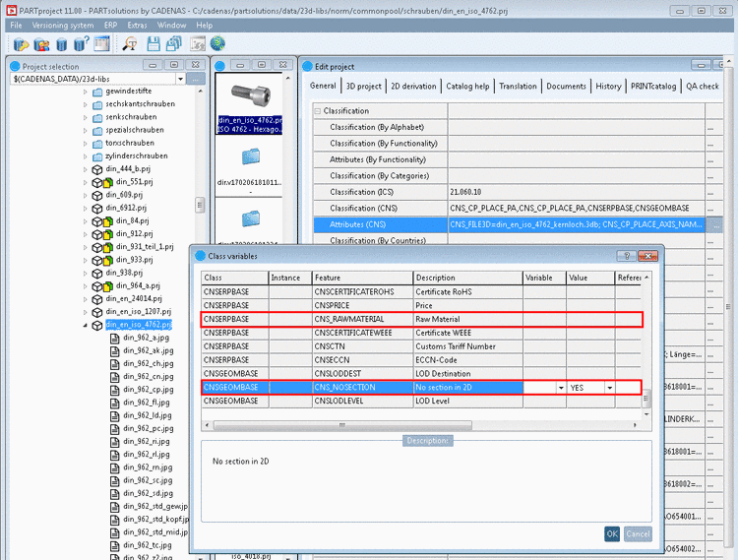Open the Value dropdown showing YES
738x560 pixels.
click(609, 388)
